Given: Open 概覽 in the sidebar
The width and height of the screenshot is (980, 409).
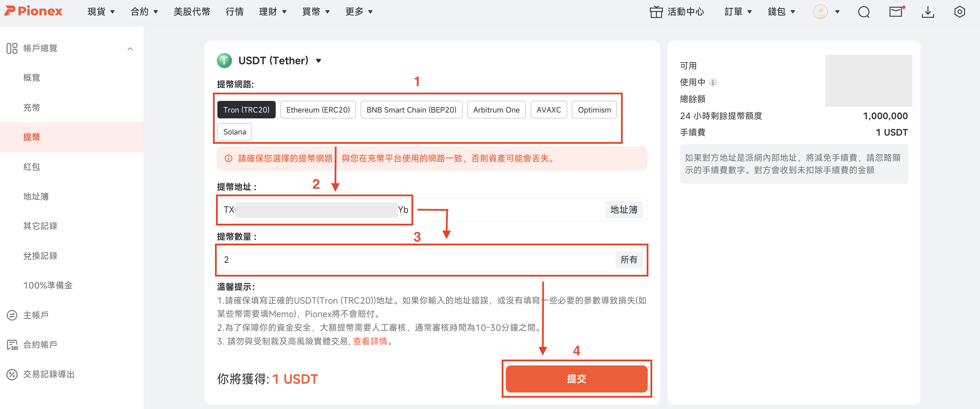Looking at the screenshot, I should (32, 78).
